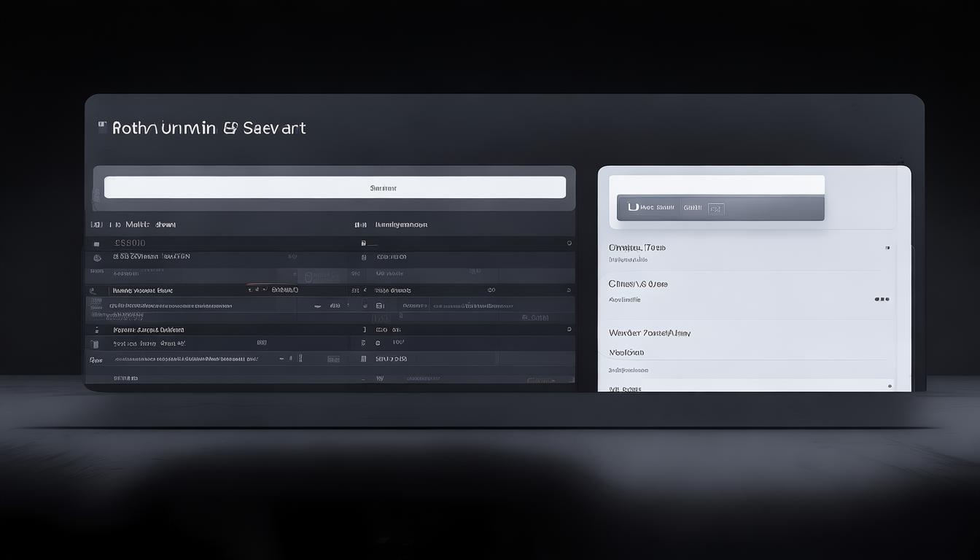Click the white input field atop the right panel
The height and width of the screenshot is (560, 980).
click(716, 184)
